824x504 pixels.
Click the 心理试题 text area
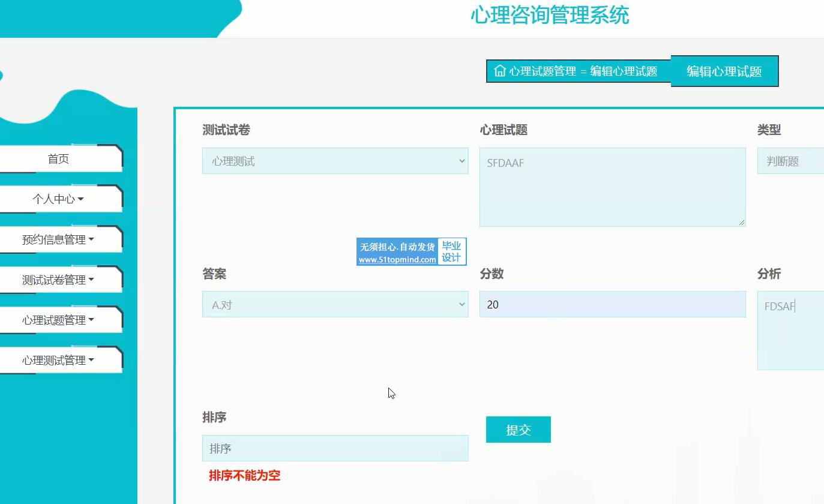612,187
